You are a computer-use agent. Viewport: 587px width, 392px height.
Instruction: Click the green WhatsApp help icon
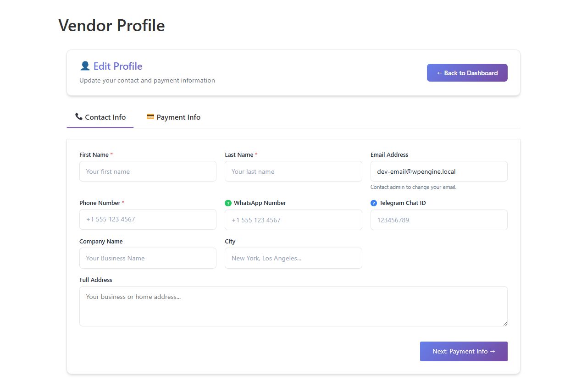228,203
